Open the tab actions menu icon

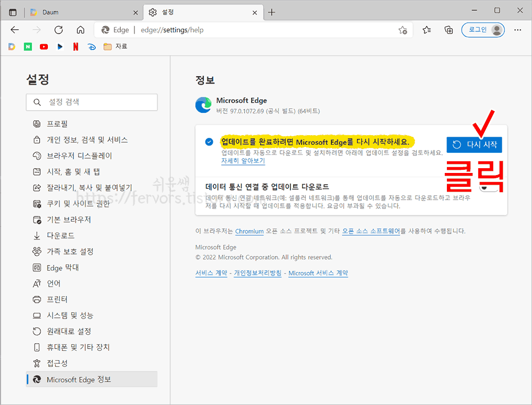tap(13, 13)
